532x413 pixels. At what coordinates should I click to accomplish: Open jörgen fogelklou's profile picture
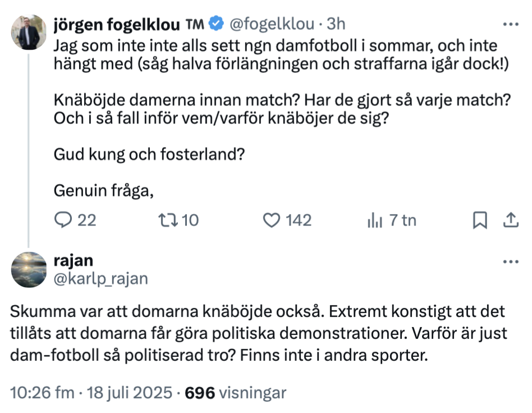(x=29, y=33)
